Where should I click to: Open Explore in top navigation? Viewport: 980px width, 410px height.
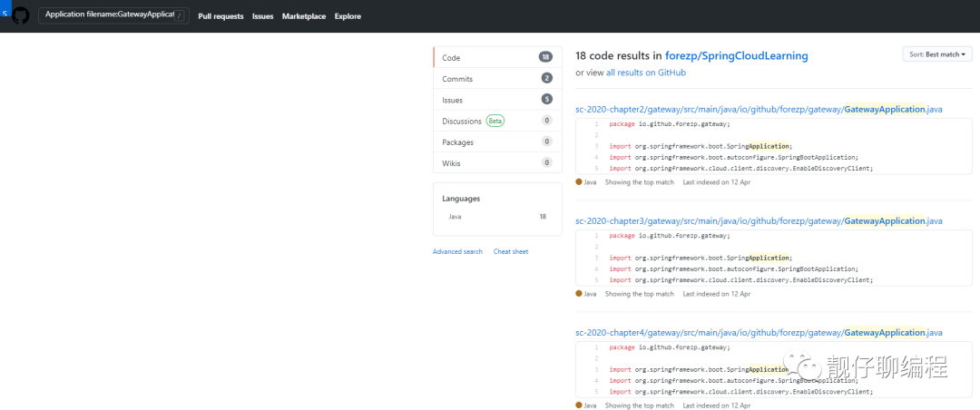[x=348, y=16]
